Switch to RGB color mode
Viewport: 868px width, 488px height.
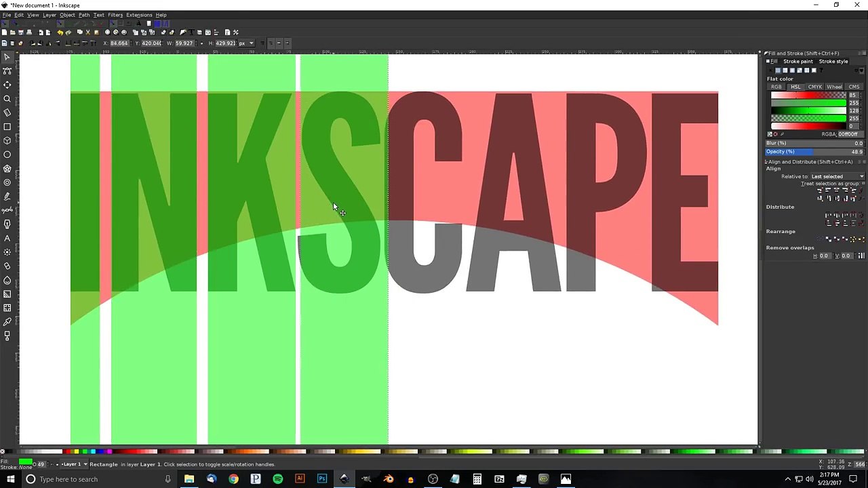pos(776,87)
